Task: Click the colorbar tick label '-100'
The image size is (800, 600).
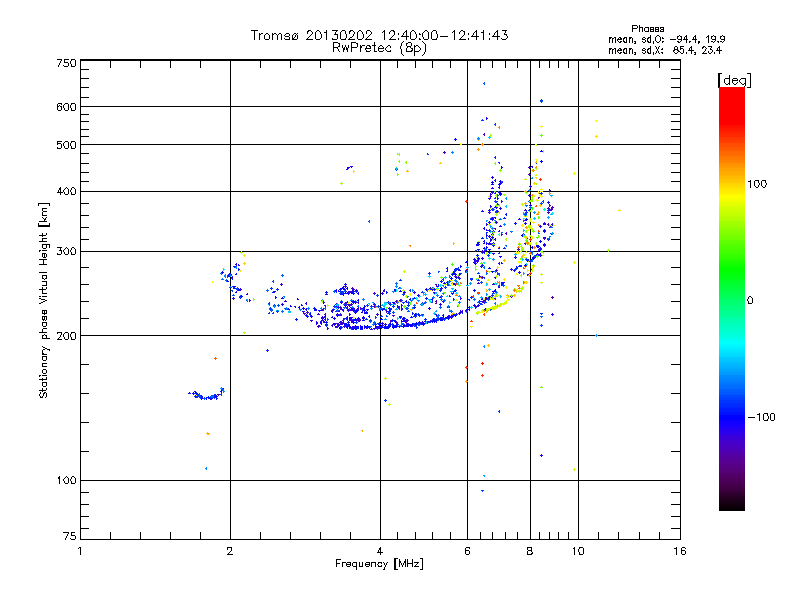Action: [761, 417]
